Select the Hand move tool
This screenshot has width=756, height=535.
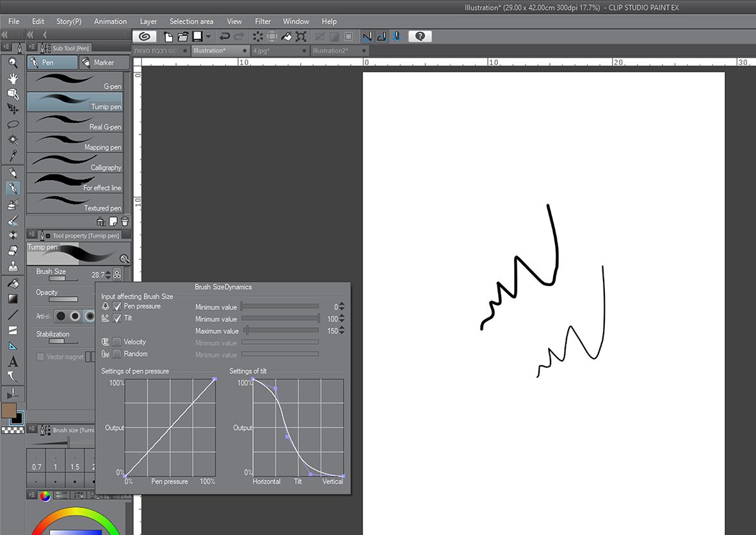click(13, 78)
